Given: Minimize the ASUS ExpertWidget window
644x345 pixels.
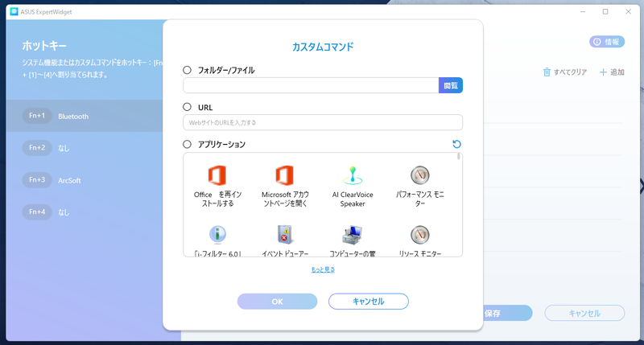Looking at the screenshot, I should [x=583, y=11].
